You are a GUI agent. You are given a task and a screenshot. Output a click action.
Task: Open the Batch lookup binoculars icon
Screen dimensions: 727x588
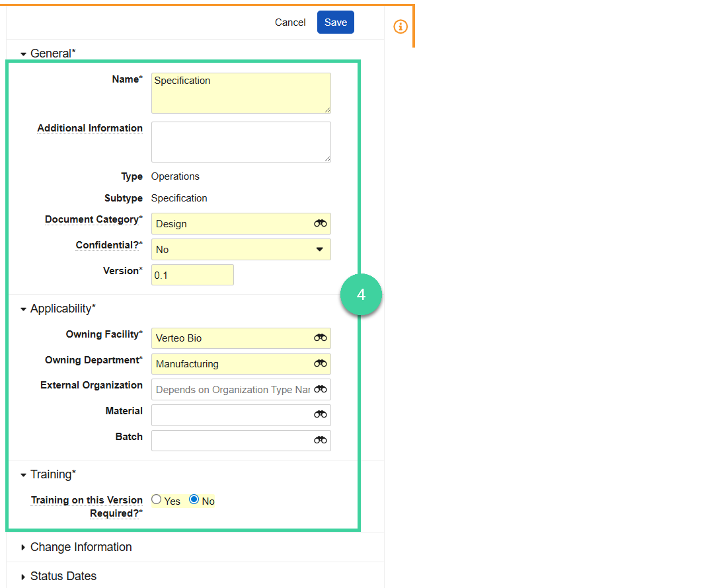[321, 440]
